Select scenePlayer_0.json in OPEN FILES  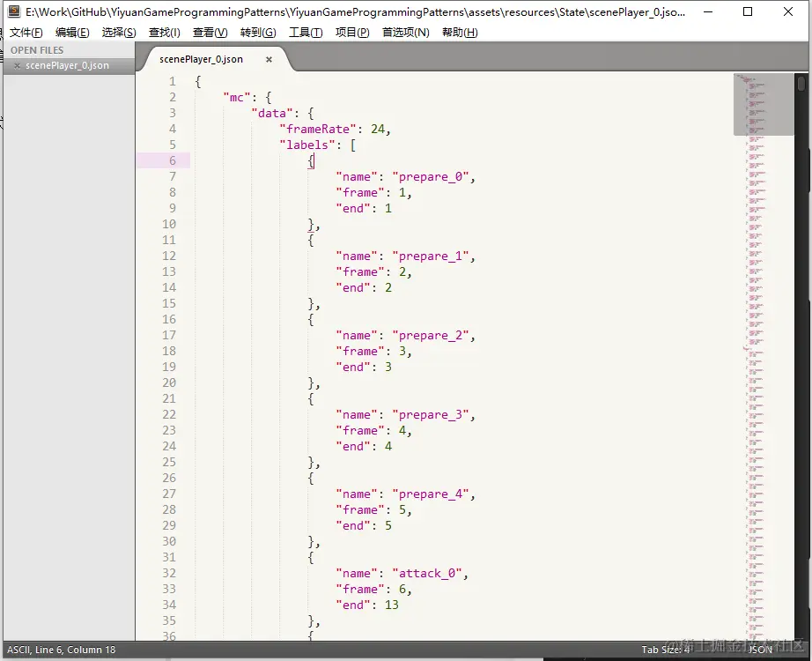(x=67, y=66)
